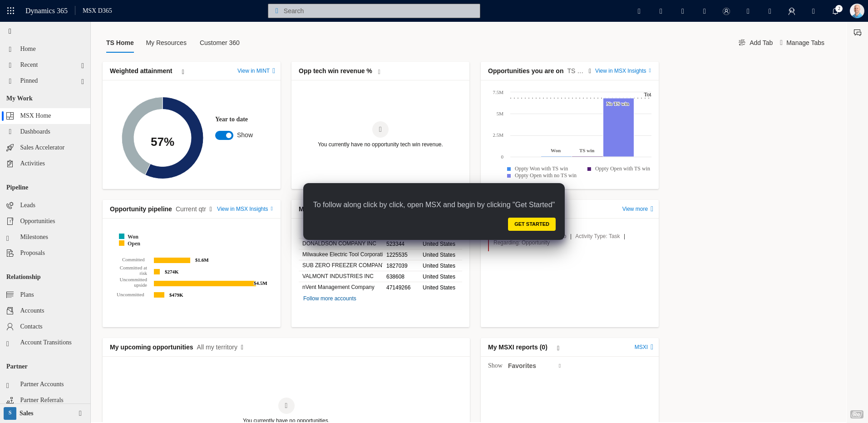Toggle the Show switch for Year to date
This screenshot has width=868, height=423.
point(224,135)
